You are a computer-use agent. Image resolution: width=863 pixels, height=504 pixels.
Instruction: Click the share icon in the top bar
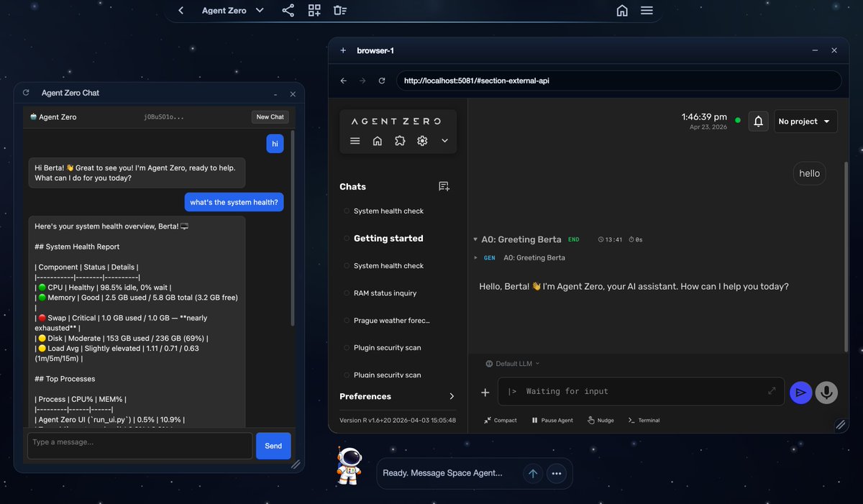[x=288, y=11]
